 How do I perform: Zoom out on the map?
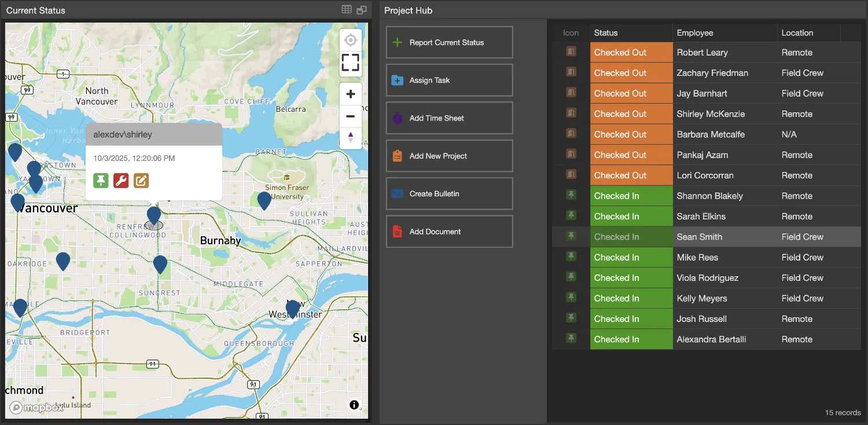[350, 116]
